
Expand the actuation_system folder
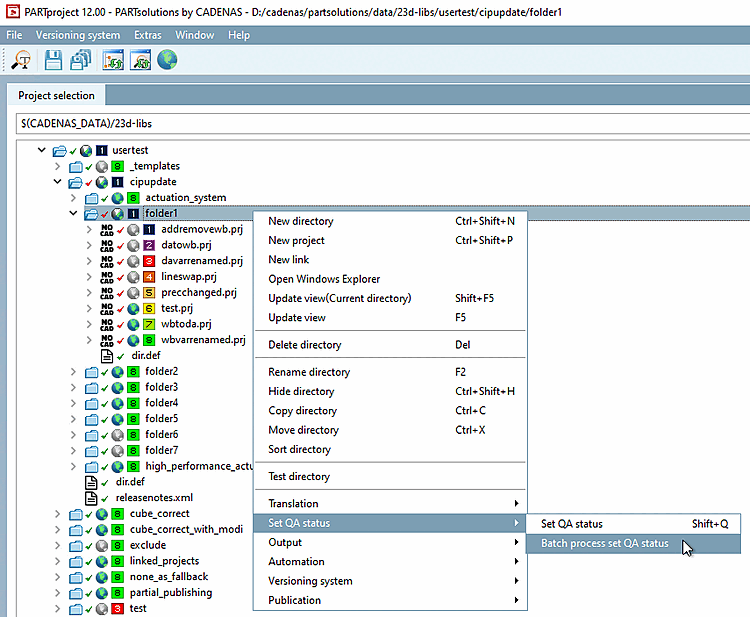[73, 198]
